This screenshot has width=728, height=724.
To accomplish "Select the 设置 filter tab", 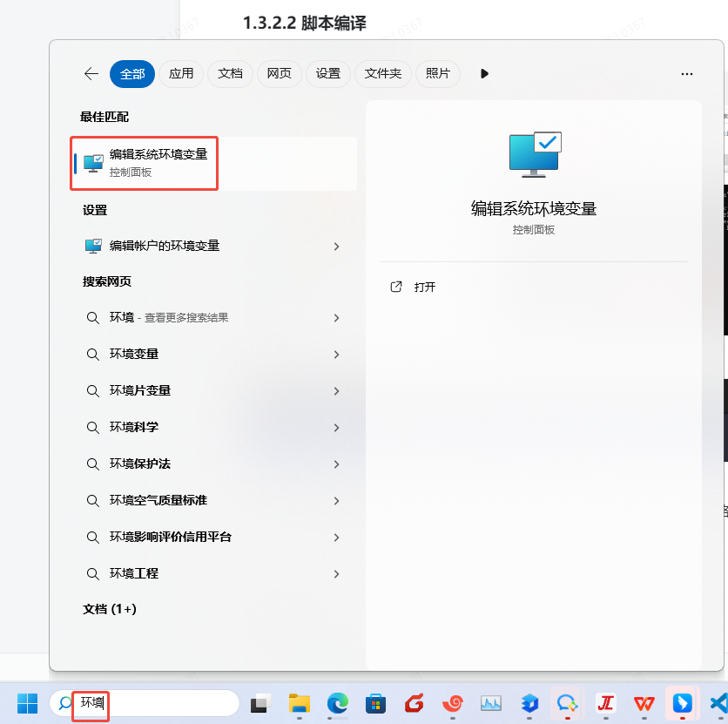I will click(x=327, y=74).
